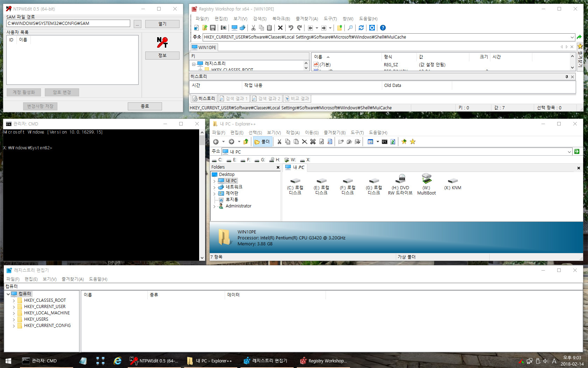
Task: Expand HKEY_CLASSES_ROOT in 레지스트리 편집기 tree
Action: [14, 300]
